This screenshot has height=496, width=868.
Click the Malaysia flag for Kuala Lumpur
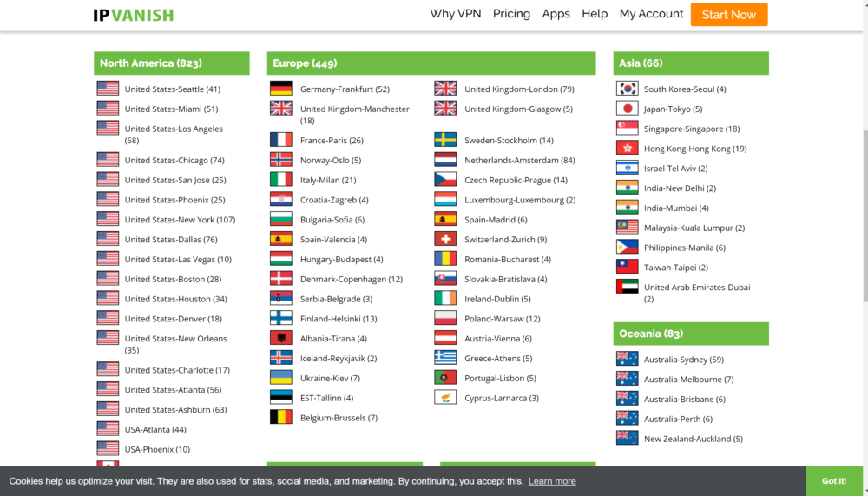point(628,228)
